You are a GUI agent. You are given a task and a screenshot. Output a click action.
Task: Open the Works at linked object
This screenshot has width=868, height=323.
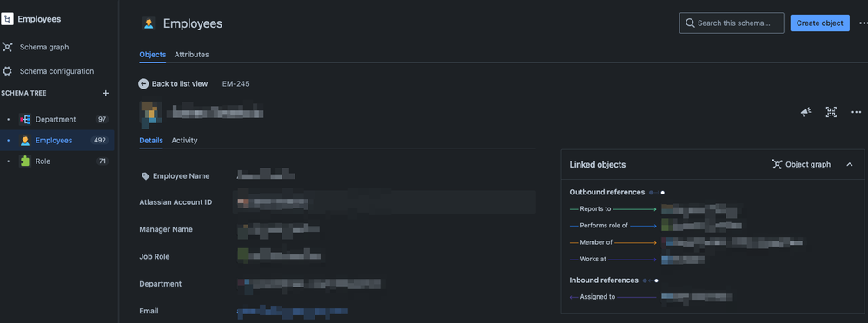point(683,259)
